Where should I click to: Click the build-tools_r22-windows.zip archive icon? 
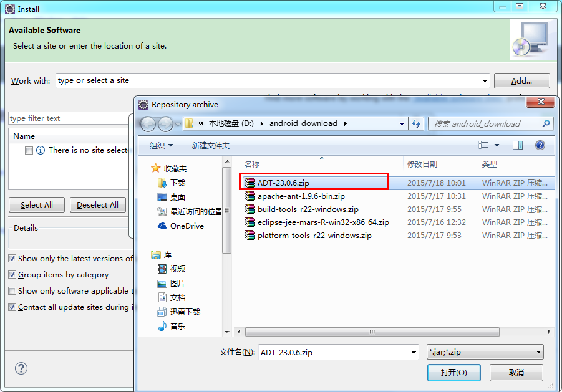click(250, 209)
